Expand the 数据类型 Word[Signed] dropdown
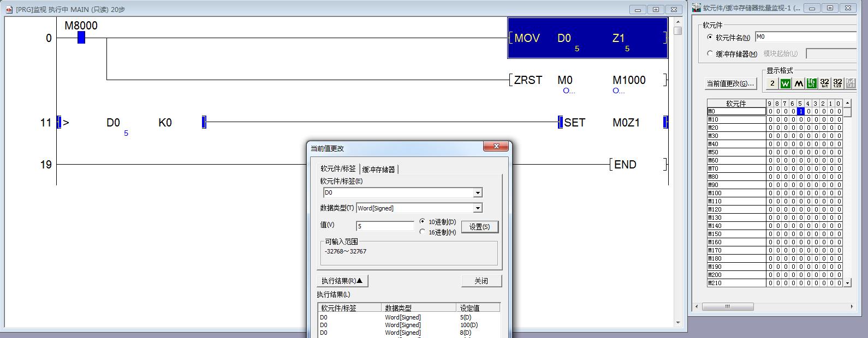The image size is (868, 338). click(478, 208)
